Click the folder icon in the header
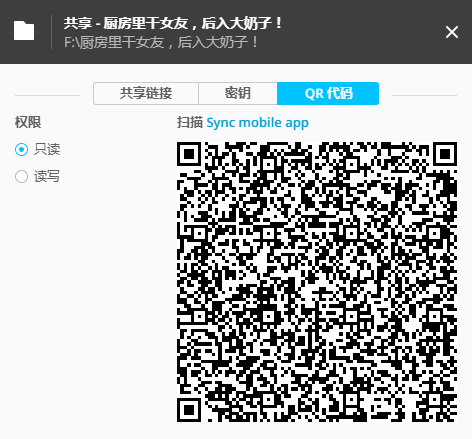Image resolution: width=472 pixels, height=439 pixels. (x=24, y=31)
